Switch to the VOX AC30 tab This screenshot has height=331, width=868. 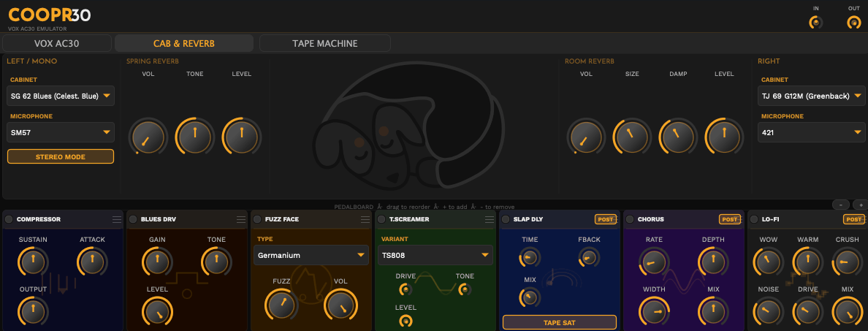pyautogui.click(x=57, y=43)
